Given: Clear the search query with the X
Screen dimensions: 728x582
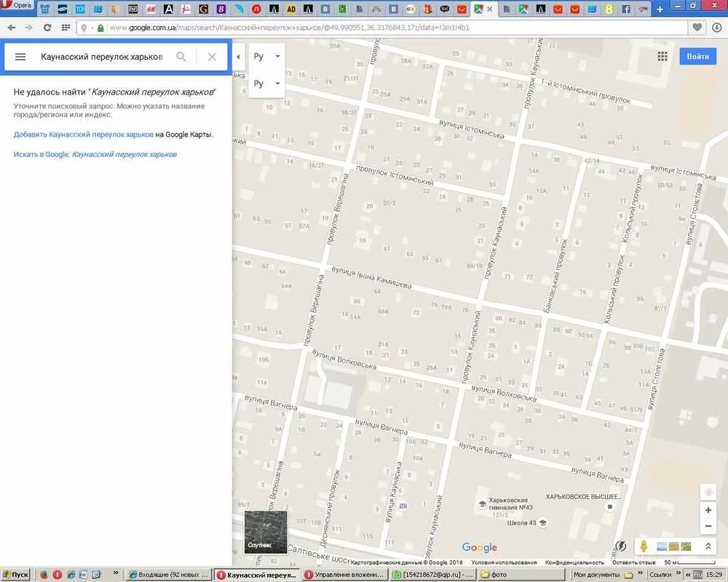Looking at the screenshot, I should pos(212,57).
